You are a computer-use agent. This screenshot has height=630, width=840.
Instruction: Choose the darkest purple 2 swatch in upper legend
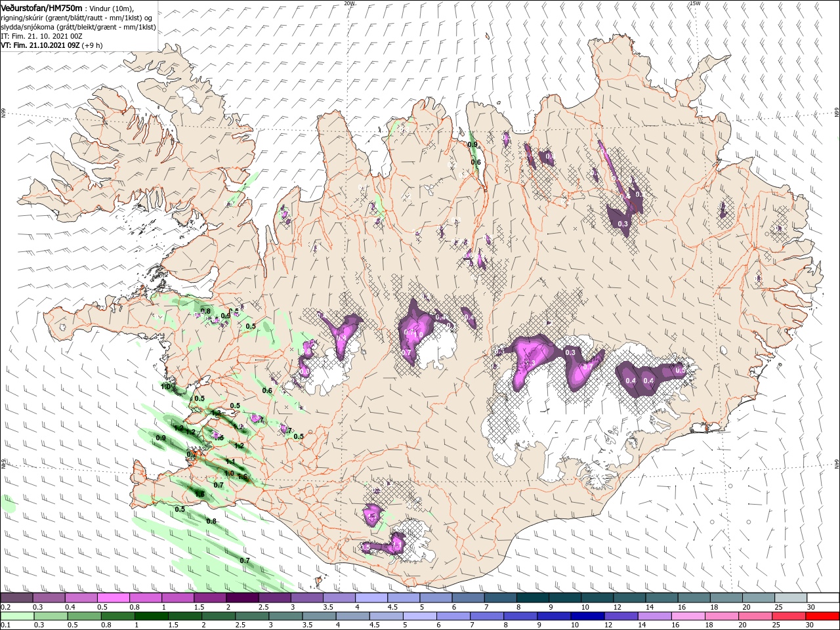click(243, 598)
